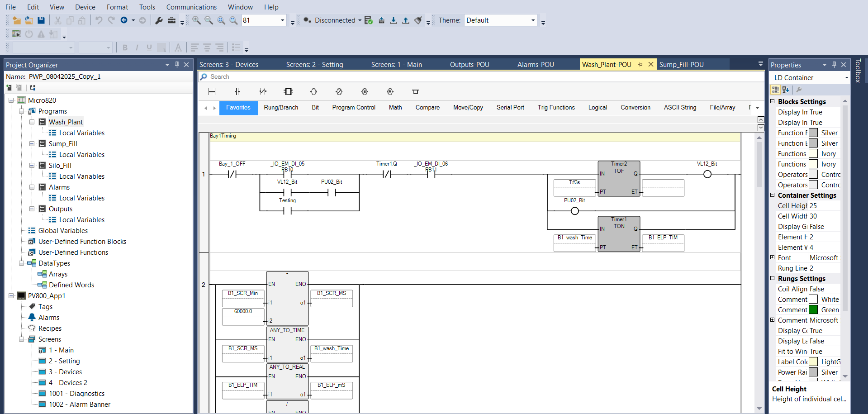Toggle auto-hide pin on Project Organizer
The height and width of the screenshot is (414, 868).
[x=177, y=65]
